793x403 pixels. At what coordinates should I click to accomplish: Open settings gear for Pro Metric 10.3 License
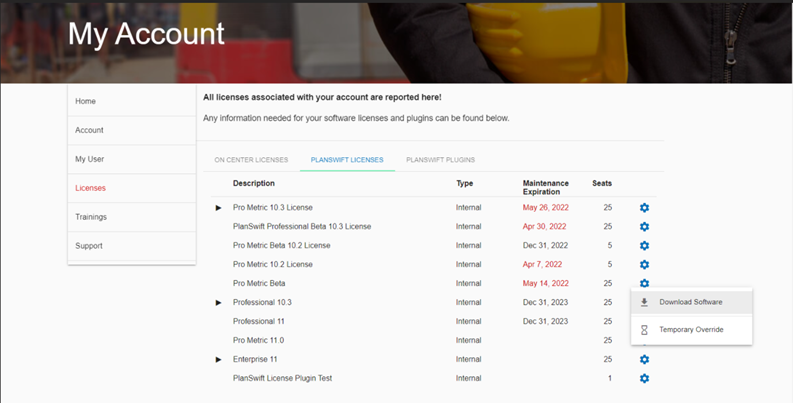click(644, 208)
